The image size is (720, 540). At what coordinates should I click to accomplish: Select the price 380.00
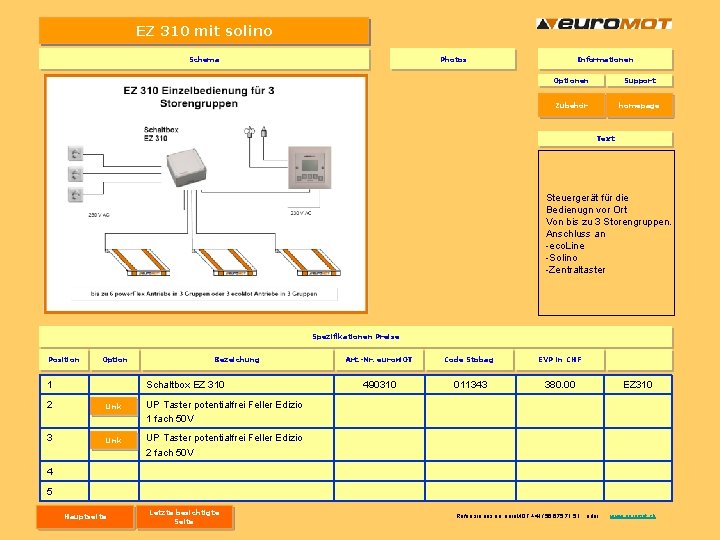tap(560, 385)
